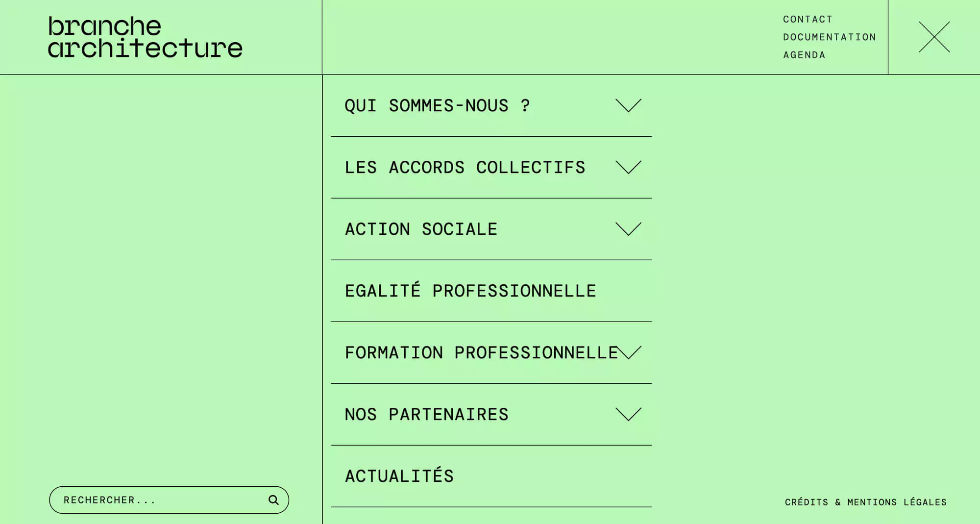Select the QUI SOMMES-NOUS menu link
Viewport: 980px width, 524px height.
tap(437, 105)
